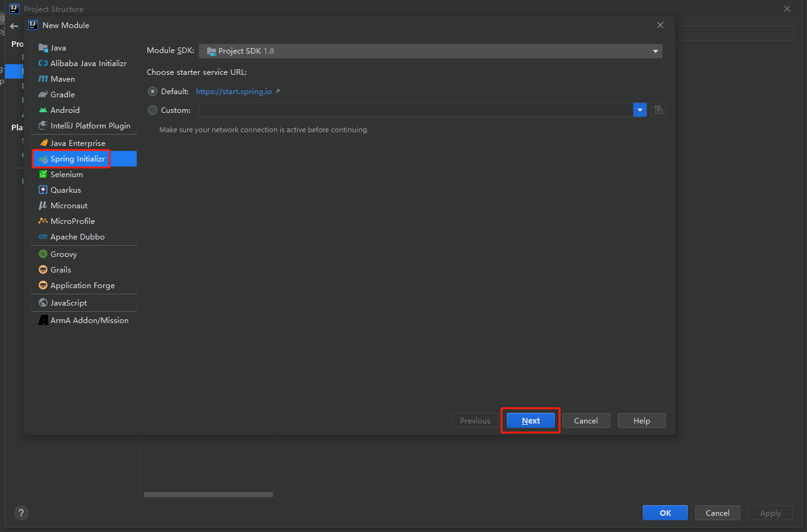This screenshot has height=532, width=807.
Task: Go back with Project Structure arrow
Action: pos(14,27)
